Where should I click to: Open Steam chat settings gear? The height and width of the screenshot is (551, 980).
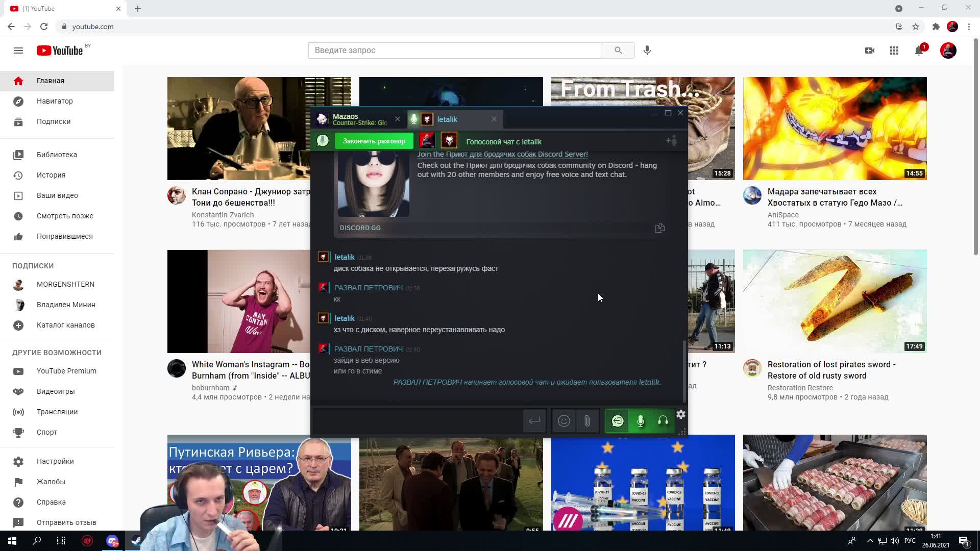tap(681, 414)
